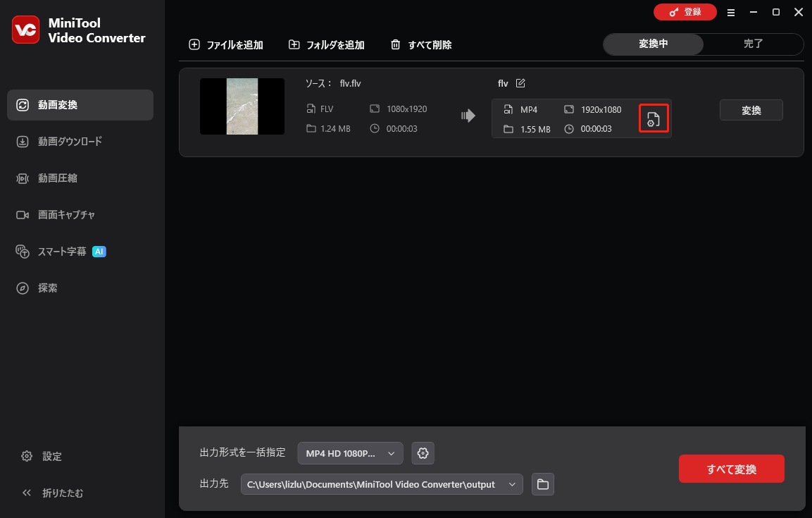Edit the output name with pencil icon
The image size is (812, 518).
point(520,82)
